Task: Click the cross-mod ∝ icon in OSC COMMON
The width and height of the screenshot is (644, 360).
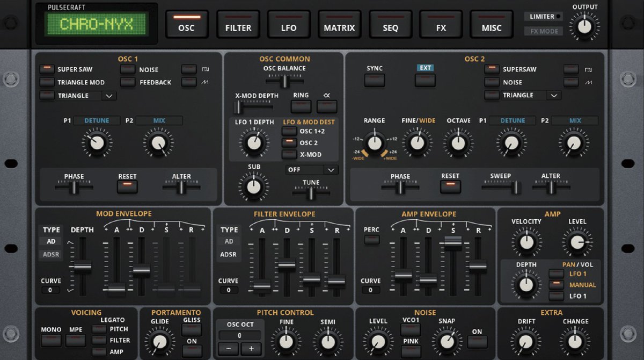Action: (x=327, y=106)
